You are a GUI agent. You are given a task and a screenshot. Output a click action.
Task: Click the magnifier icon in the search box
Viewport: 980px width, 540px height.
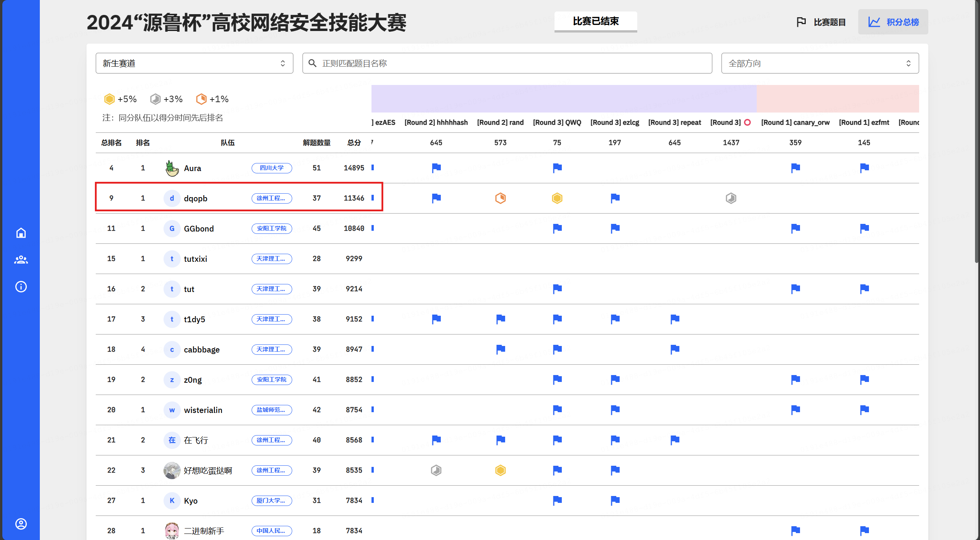[x=312, y=63]
